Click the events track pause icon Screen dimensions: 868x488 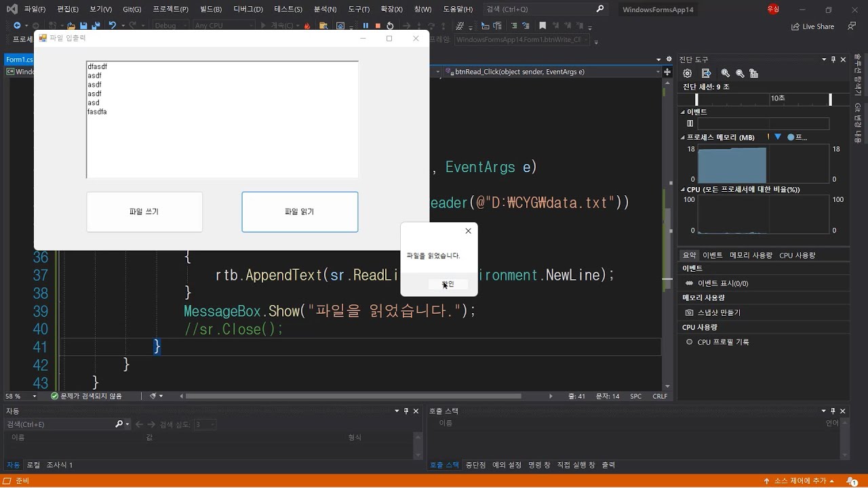click(690, 123)
